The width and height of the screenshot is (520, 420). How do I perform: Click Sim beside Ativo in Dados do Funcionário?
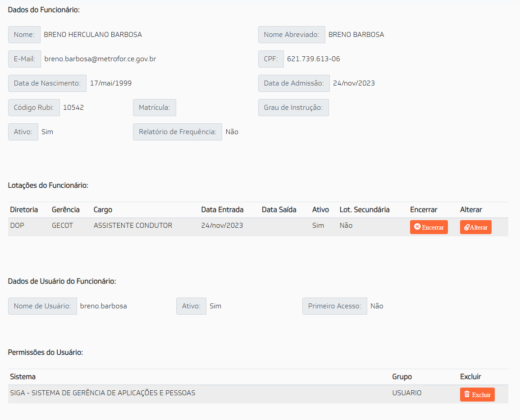(x=47, y=132)
